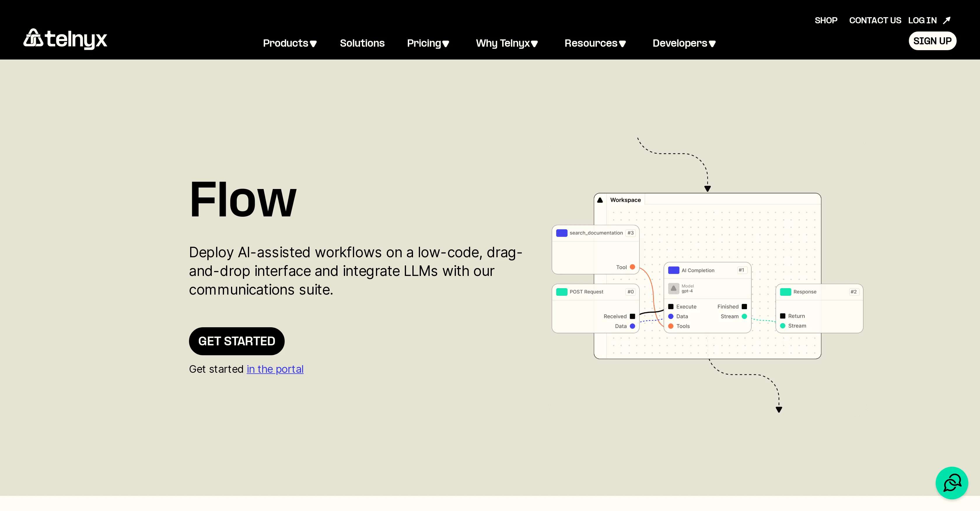Click the 'POST Request' node title
980x511 pixels.
click(x=586, y=292)
